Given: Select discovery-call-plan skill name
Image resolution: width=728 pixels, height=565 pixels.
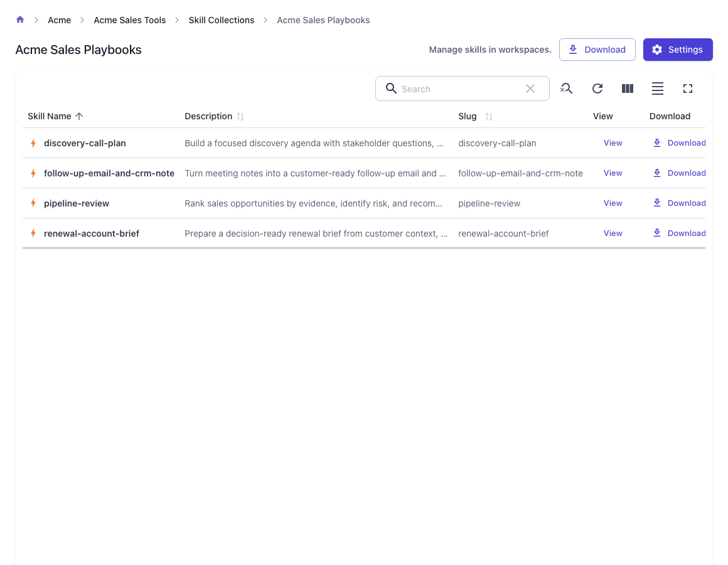Looking at the screenshot, I should pos(85,143).
